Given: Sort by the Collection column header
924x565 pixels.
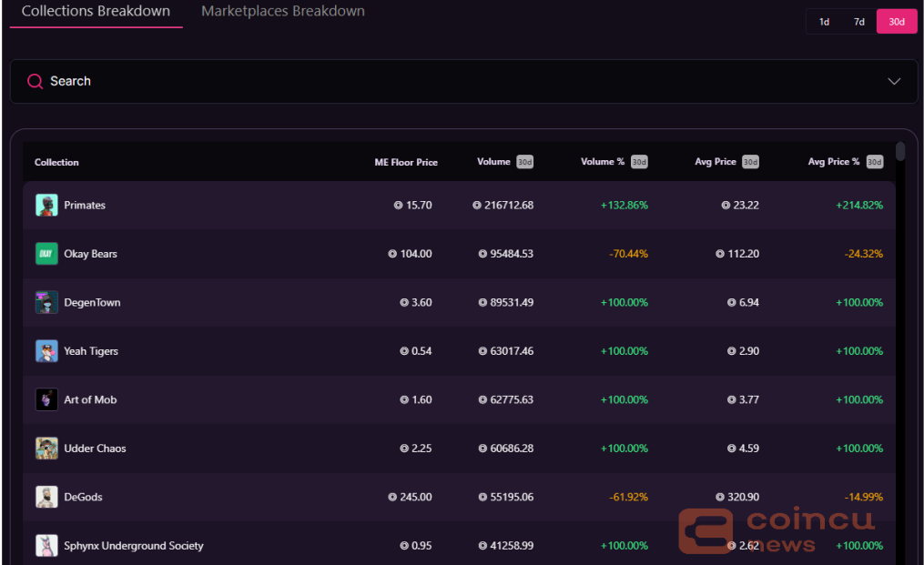Looking at the screenshot, I should click(x=56, y=162).
